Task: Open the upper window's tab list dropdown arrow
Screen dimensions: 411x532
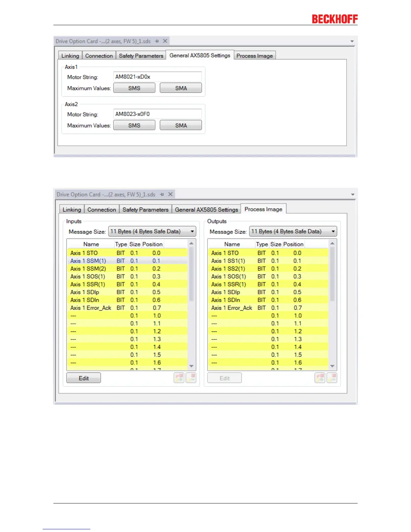Action: click(x=352, y=41)
